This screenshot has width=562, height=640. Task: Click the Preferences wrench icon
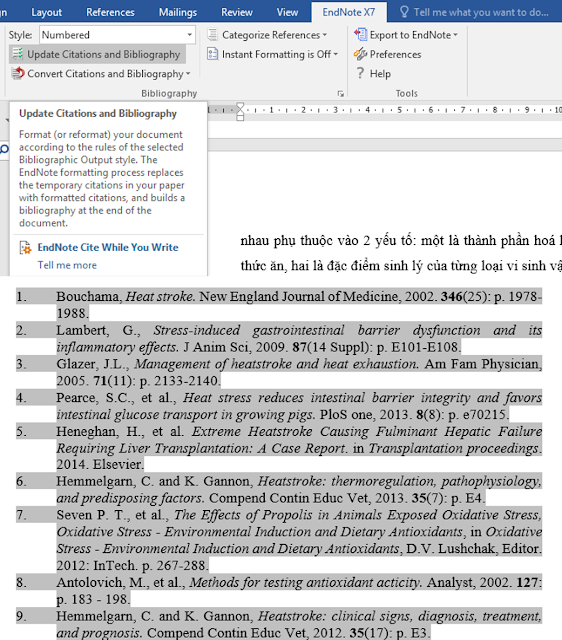pyautogui.click(x=360, y=54)
